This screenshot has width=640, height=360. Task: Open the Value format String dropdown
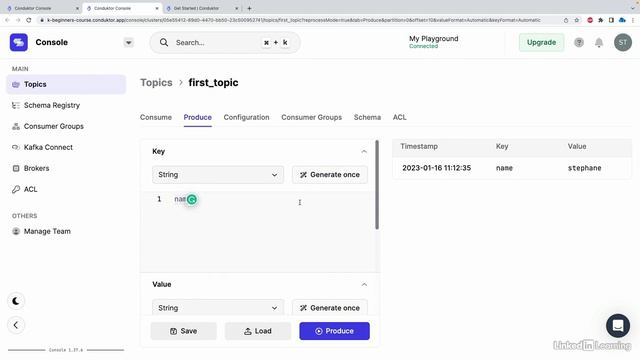pyautogui.click(x=218, y=308)
